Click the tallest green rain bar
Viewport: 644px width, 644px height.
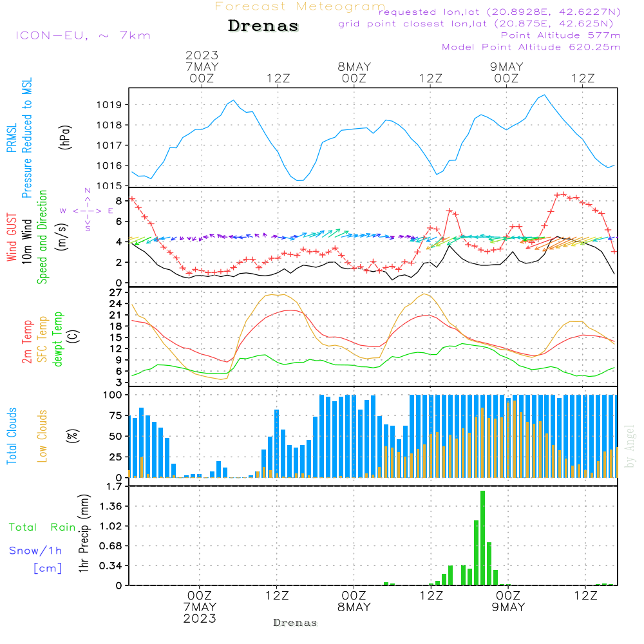[482, 538]
